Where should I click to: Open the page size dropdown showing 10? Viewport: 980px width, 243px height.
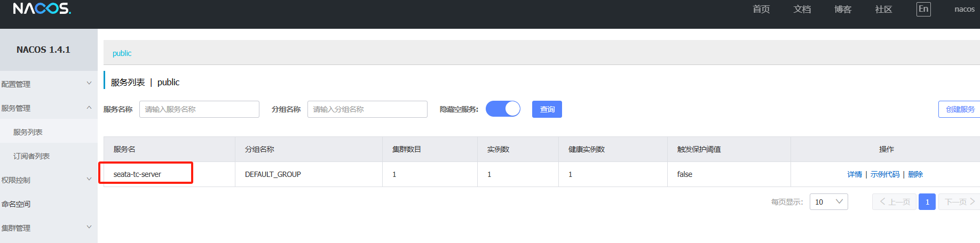click(x=828, y=202)
